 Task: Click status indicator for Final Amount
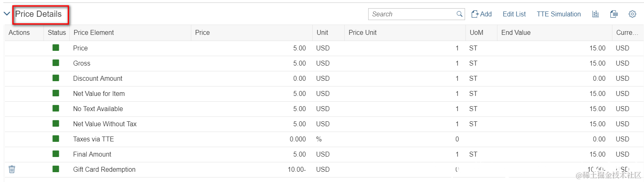(56, 154)
